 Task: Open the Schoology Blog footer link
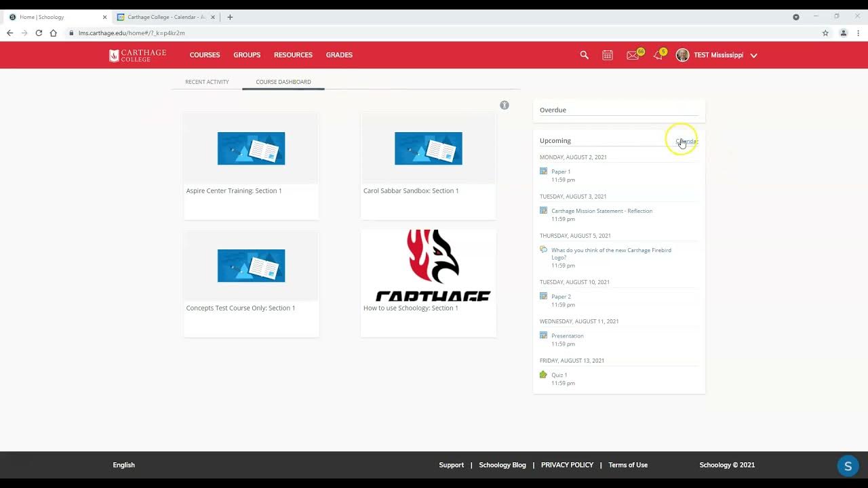pyautogui.click(x=502, y=465)
